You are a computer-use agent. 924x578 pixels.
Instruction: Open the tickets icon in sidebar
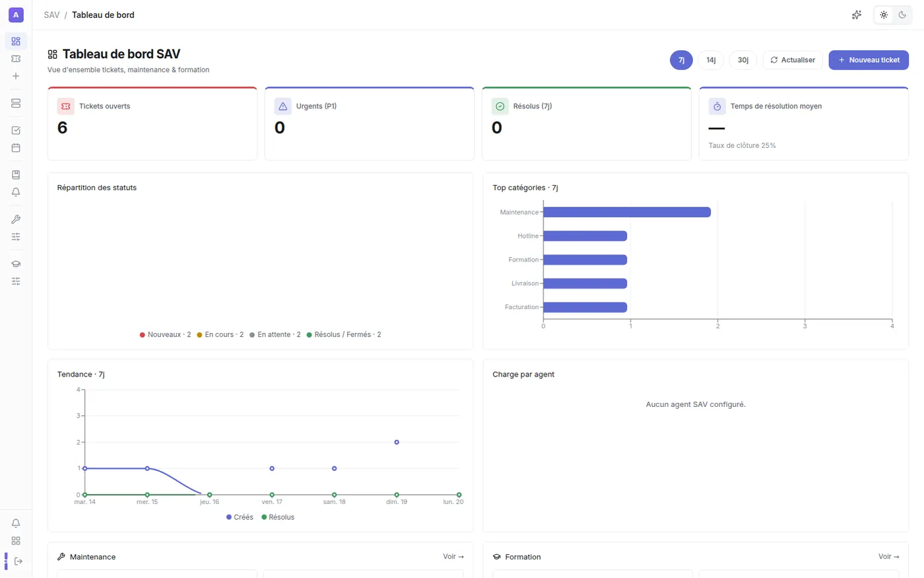click(x=16, y=59)
